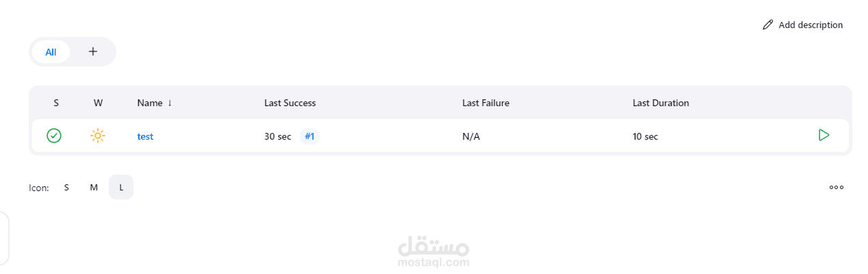This screenshot has width=868, height=274.
Task: Sort by the Last Success column header
Action: (x=290, y=103)
